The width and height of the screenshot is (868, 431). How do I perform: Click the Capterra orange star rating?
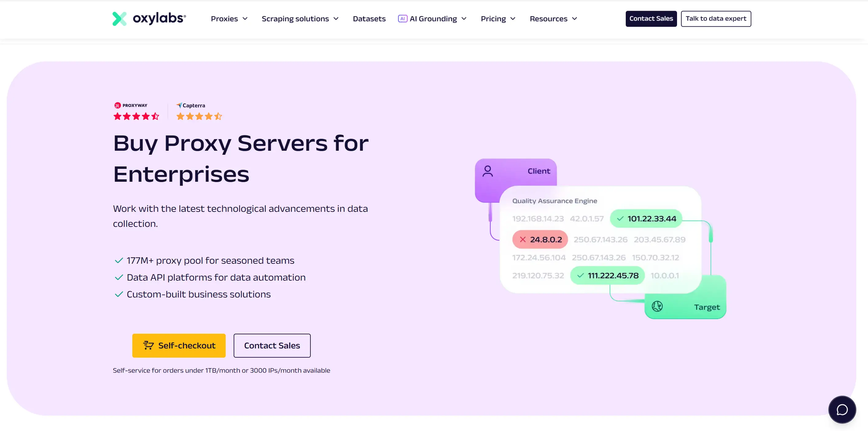pos(199,116)
